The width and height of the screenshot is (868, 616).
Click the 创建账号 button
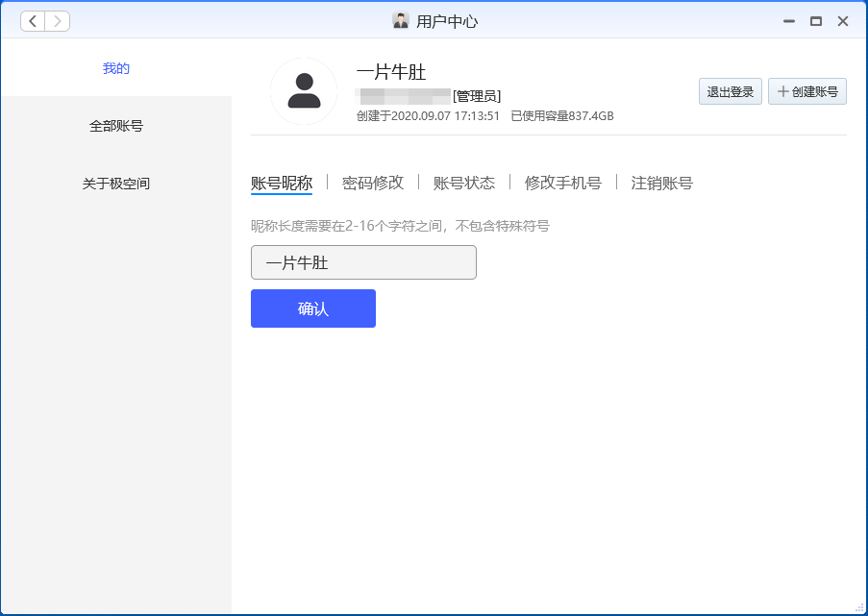(x=807, y=91)
